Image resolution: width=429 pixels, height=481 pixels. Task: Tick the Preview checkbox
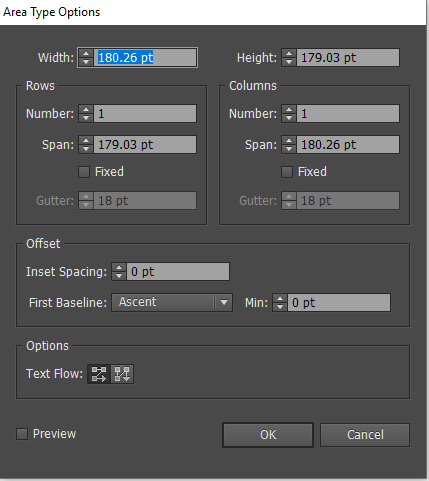click(22, 434)
